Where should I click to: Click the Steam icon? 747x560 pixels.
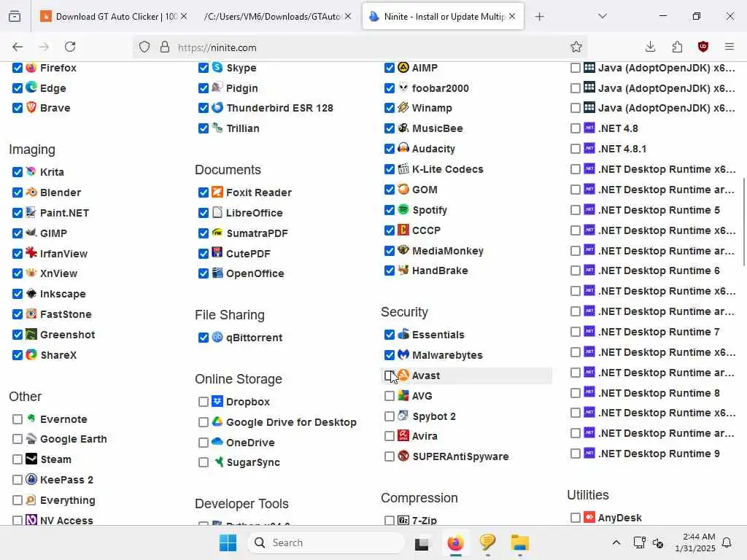coord(31,459)
